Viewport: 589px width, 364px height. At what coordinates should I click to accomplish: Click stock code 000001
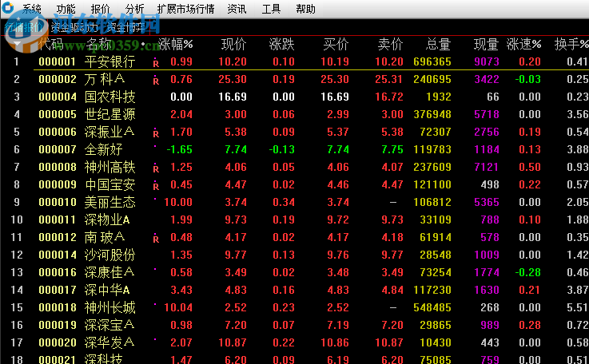pyautogui.click(x=58, y=61)
